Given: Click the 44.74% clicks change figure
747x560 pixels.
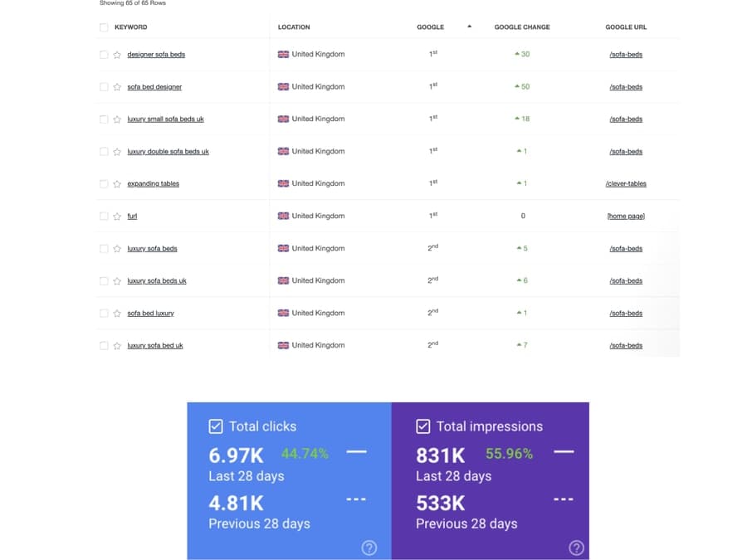Looking at the screenshot, I should click(x=305, y=454).
